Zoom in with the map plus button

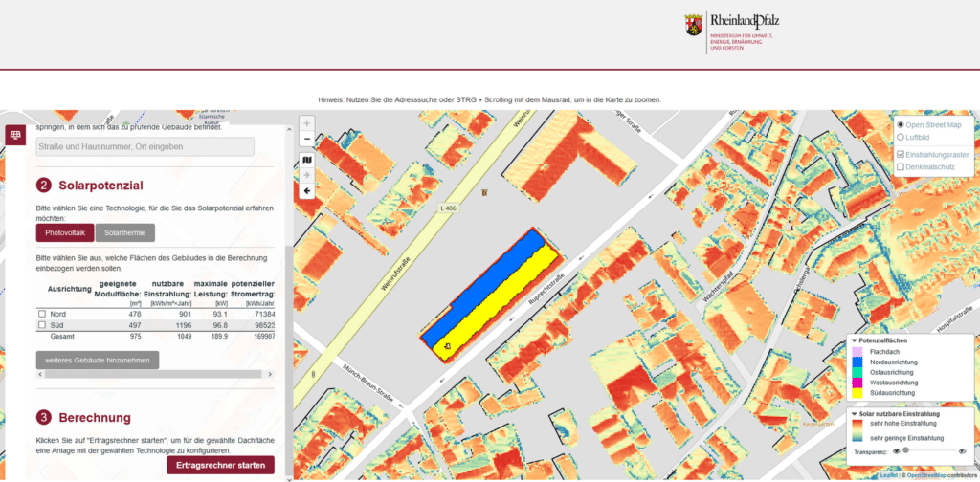tap(307, 123)
